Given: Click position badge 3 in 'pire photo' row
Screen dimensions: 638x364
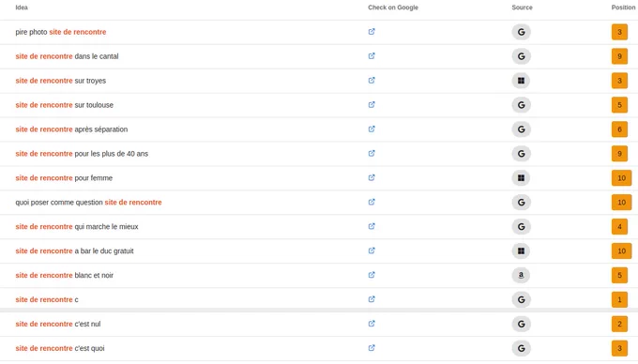Looking at the screenshot, I should [x=619, y=32].
